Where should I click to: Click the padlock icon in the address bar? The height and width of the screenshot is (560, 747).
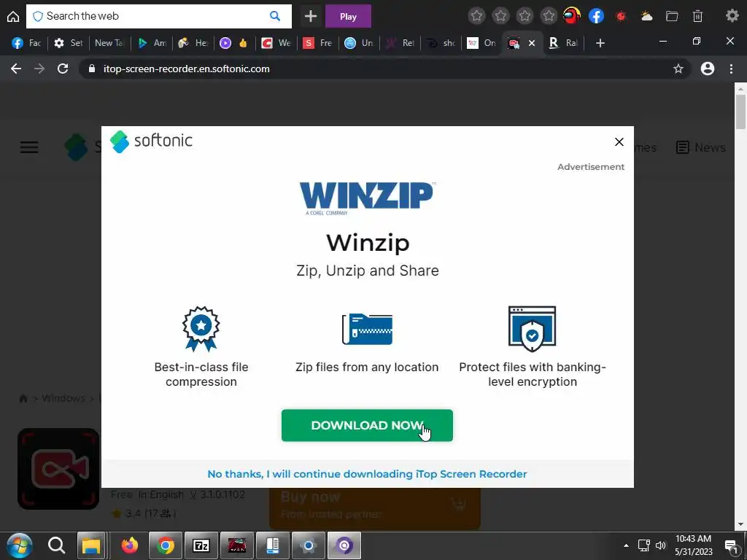92,69
